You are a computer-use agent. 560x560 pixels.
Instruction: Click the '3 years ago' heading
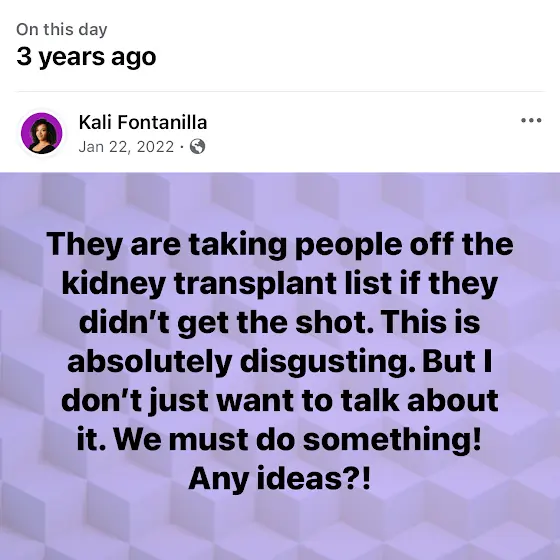(x=86, y=56)
